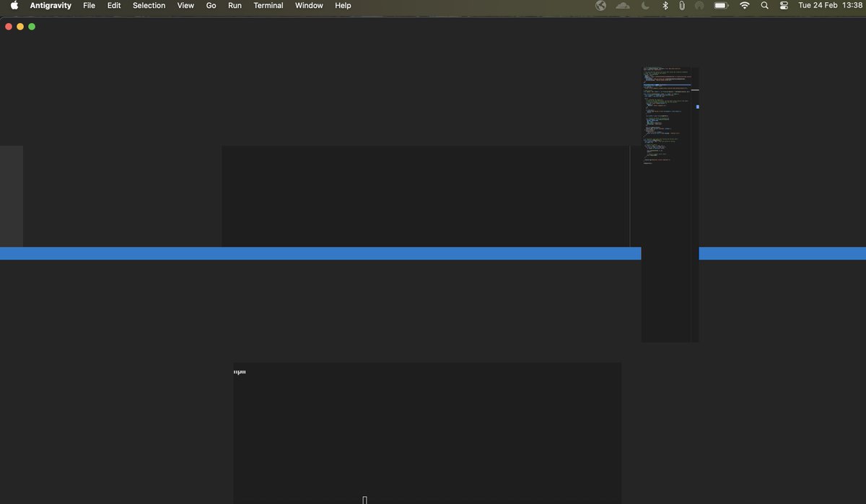This screenshot has height=504, width=866.
Task: Open the Window menu
Action: (x=309, y=5)
